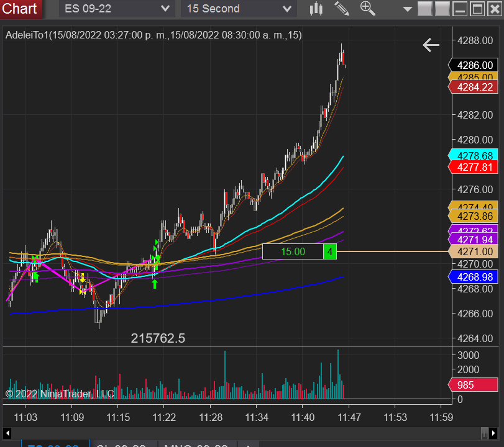Click the green up-arrow signal near 11:22
The height and width of the screenshot is (447, 504).
[x=155, y=284]
